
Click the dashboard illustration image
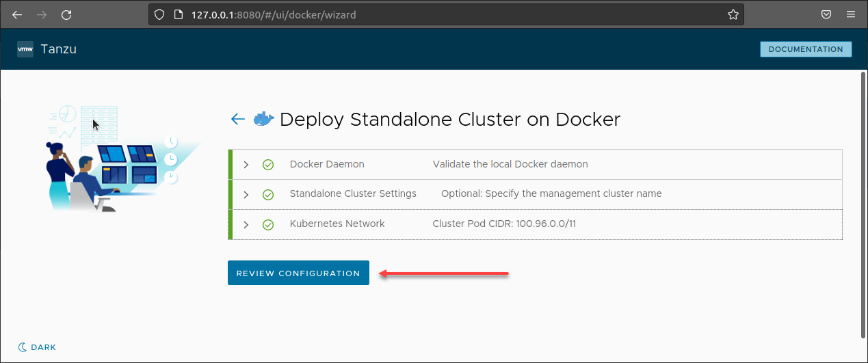(122, 159)
